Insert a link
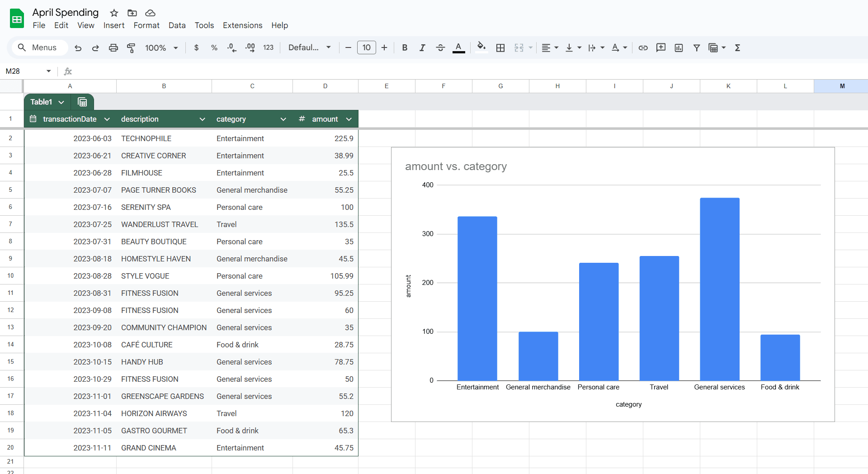The width and height of the screenshot is (868, 474). click(643, 47)
